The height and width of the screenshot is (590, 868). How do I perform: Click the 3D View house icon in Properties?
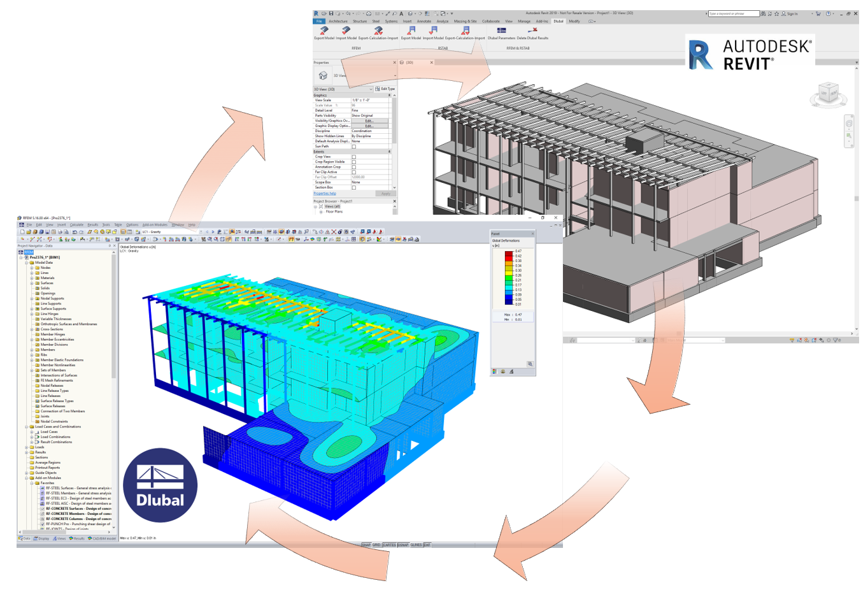(323, 75)
